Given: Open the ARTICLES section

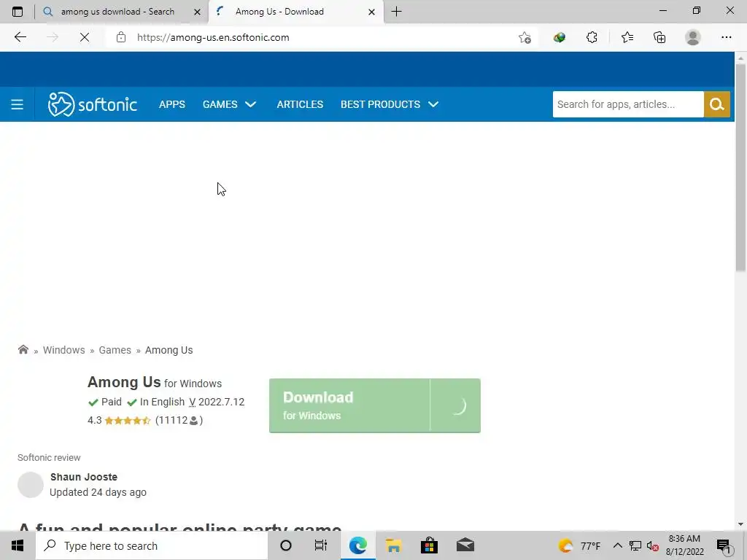Looking at the screenshot, I should click(300, 104).
